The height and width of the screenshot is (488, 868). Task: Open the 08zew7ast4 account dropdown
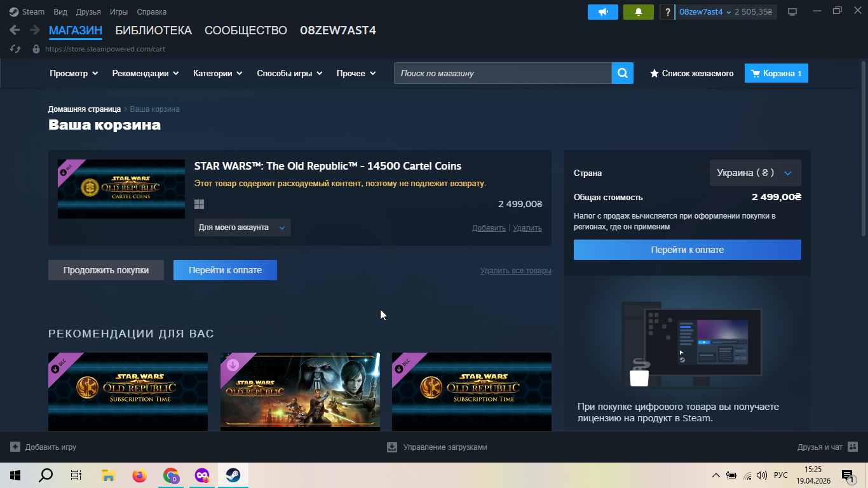click(x=705, y=11)
